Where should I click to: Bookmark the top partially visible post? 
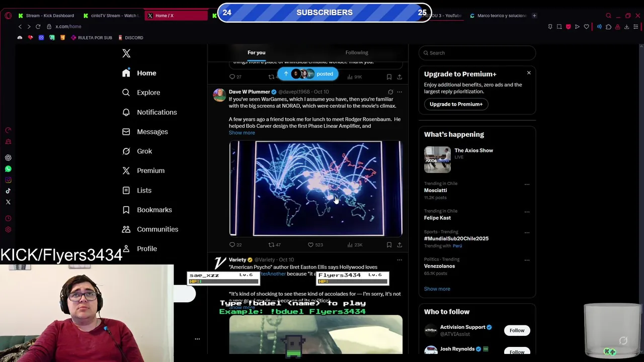389,77
